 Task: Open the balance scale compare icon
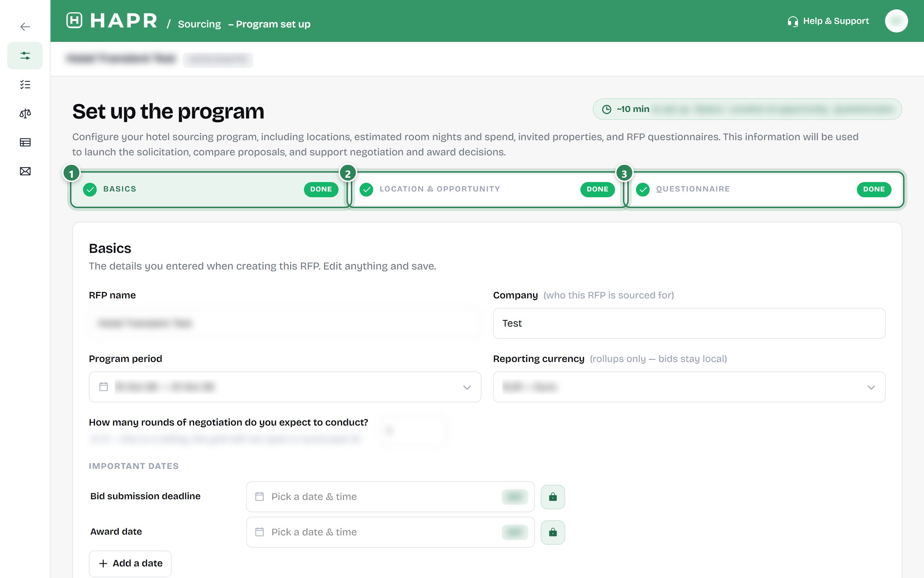click(x=25, y=113)
